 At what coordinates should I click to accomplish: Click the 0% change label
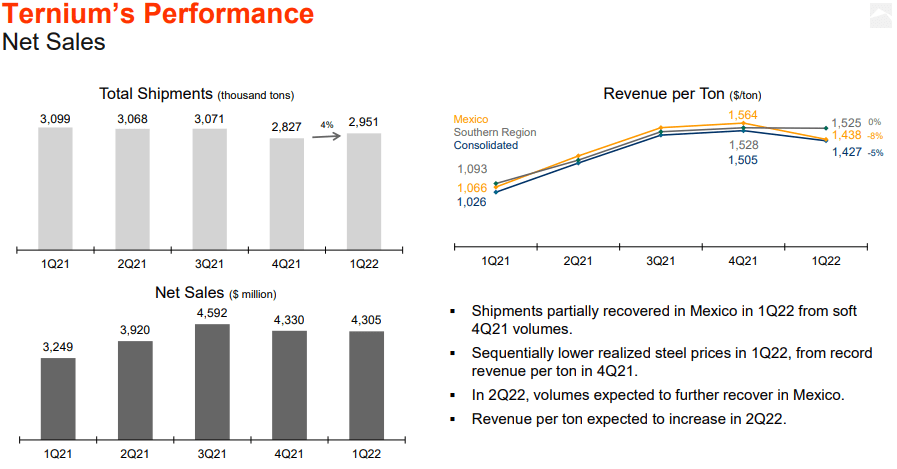click(x=875, y=122)
